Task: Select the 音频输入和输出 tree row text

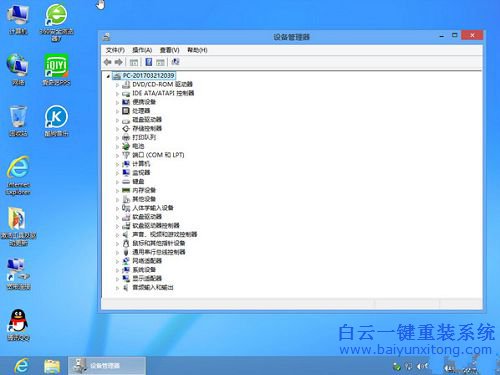Action: 153,287
